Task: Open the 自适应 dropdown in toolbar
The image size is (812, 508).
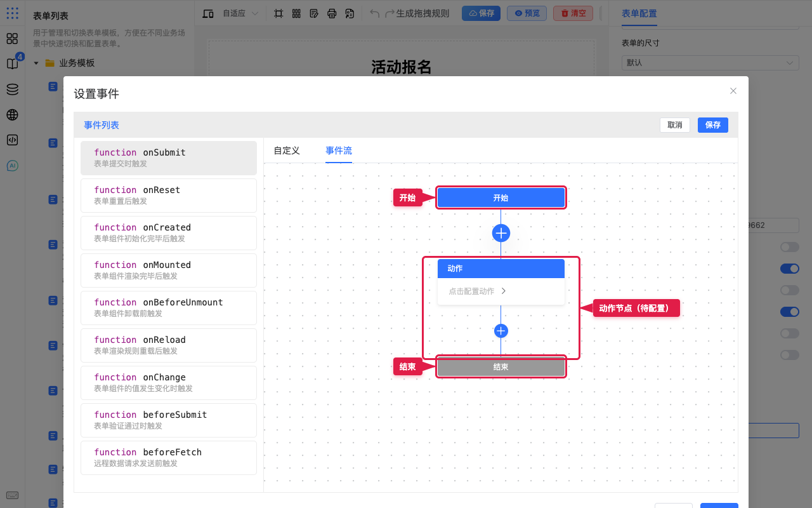Action: coord(240,13)
